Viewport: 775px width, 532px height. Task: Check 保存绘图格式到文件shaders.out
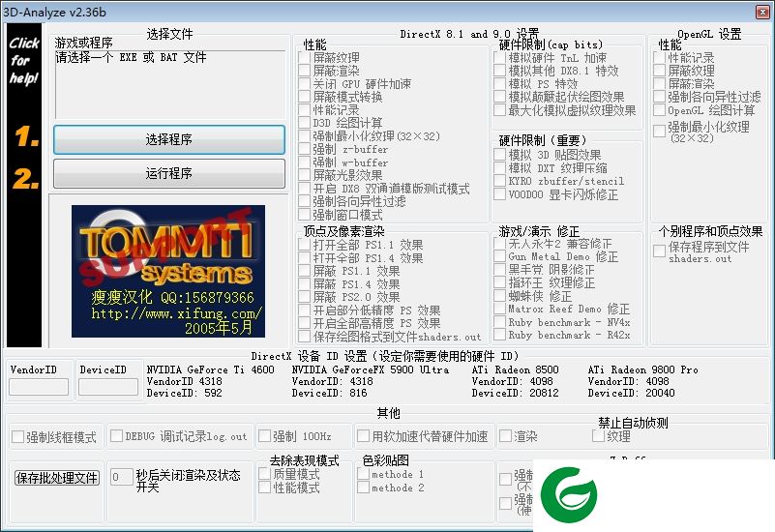click(x=305, y=337)
